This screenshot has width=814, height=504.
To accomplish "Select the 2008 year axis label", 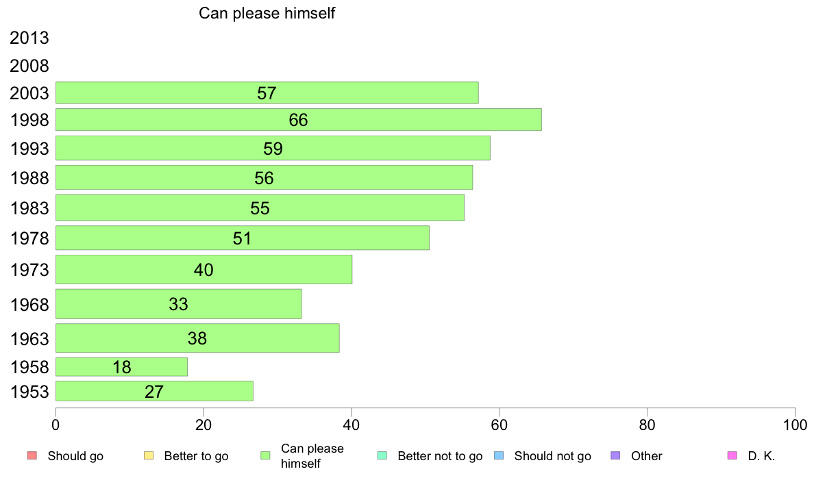I will [29, 66].
